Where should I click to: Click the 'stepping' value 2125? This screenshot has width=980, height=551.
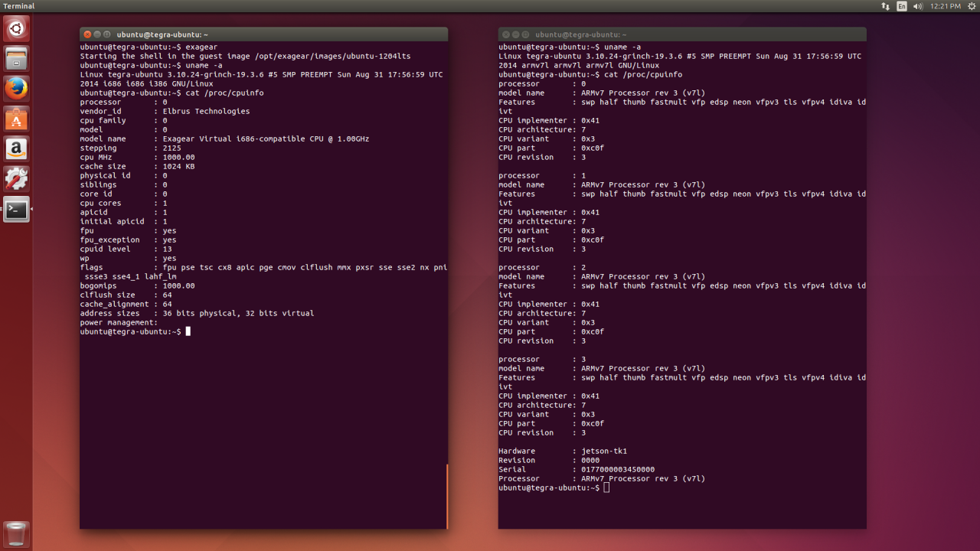point(172,148)
